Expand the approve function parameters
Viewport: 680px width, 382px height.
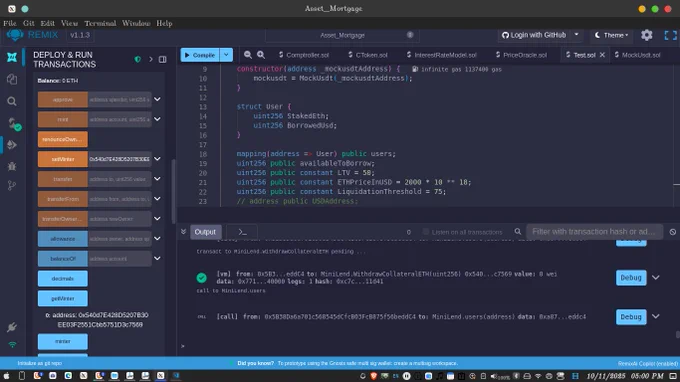click(157, 99)
